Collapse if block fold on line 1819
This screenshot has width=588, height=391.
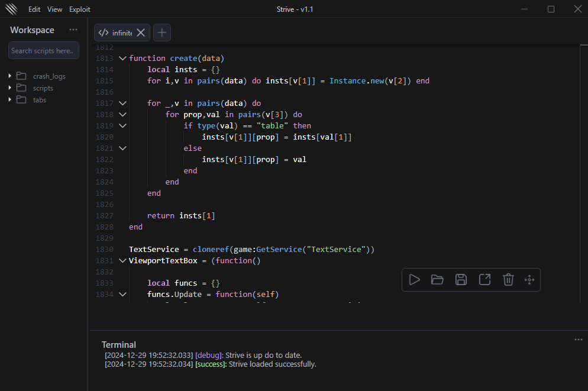[122, 125]
